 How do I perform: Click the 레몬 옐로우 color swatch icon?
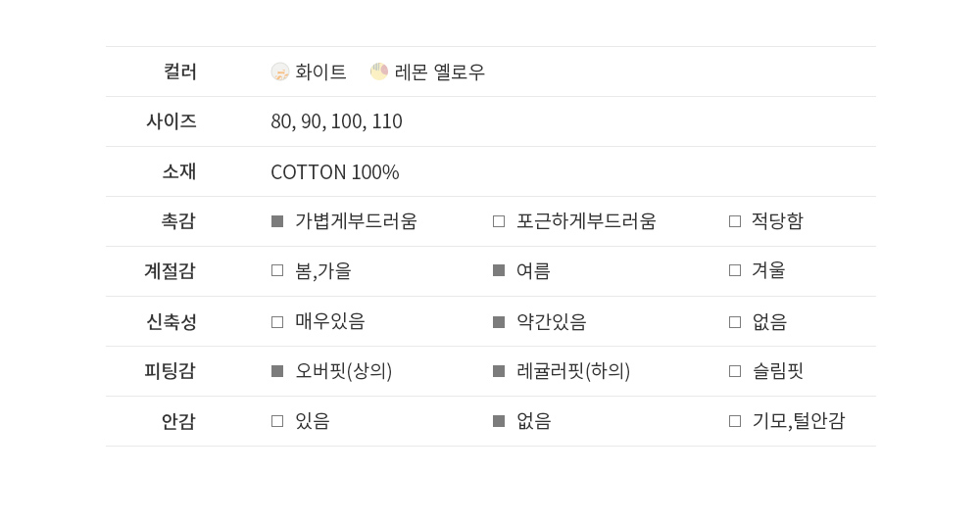[379, 71]
